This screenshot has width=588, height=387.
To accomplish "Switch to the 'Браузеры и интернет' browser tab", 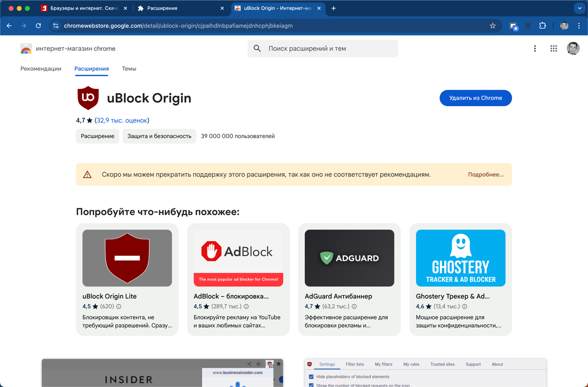I will tap(85, 8).
